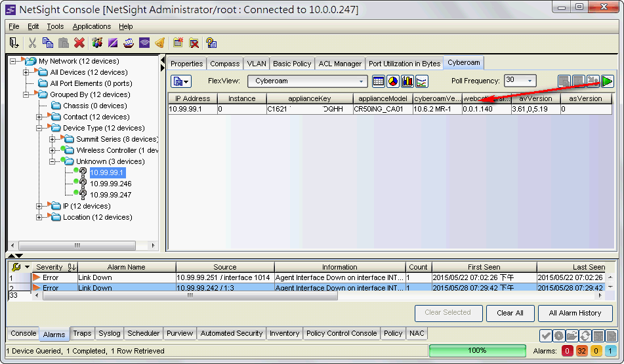Collapse the Device Type node
This screenshot has width=624, height=364.
(39, 128)
